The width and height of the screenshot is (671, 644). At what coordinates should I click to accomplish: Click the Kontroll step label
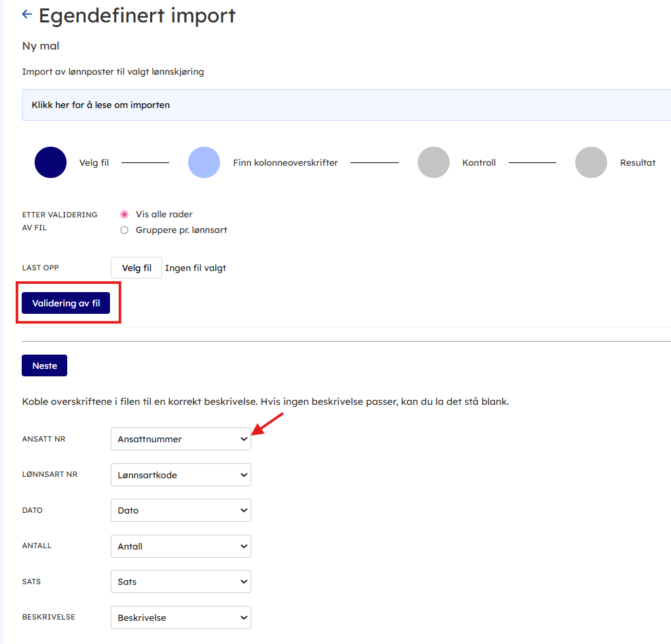pos(479,163)
